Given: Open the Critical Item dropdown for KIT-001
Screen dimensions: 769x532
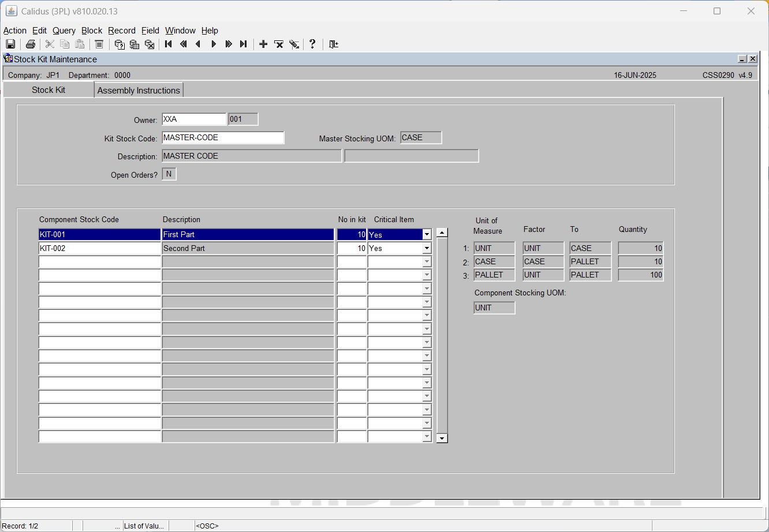Looking at the screenshot, I should pos(427,235).
